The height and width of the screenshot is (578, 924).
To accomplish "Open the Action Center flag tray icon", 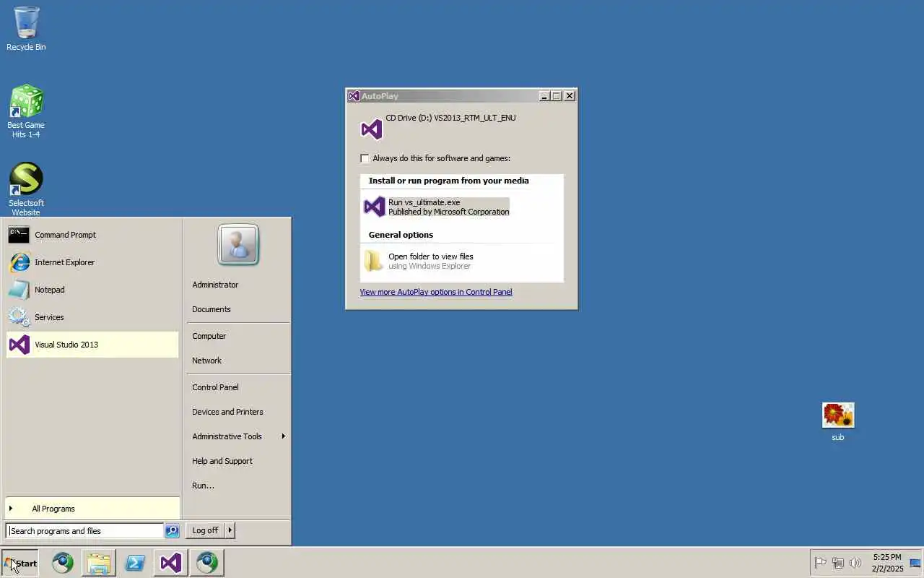I will tap(820, 563).
